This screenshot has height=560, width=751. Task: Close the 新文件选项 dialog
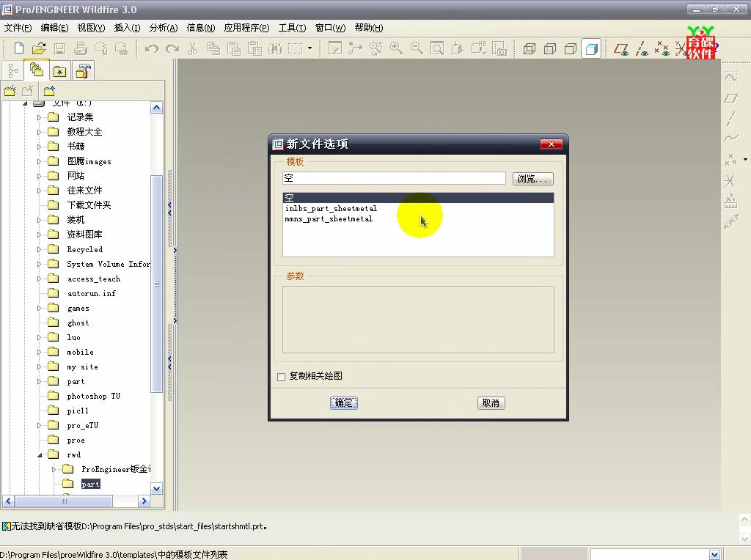tap(552, 144)
